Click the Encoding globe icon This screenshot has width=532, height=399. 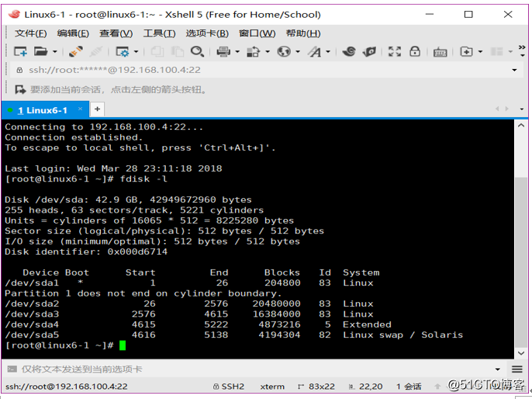[x=284, y=51]
